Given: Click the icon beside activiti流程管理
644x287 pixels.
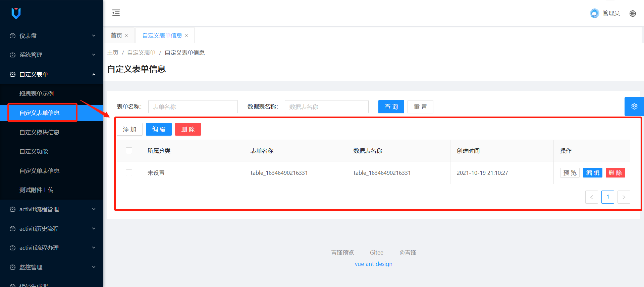Looking at the screenshot, I should coord(13,209).
